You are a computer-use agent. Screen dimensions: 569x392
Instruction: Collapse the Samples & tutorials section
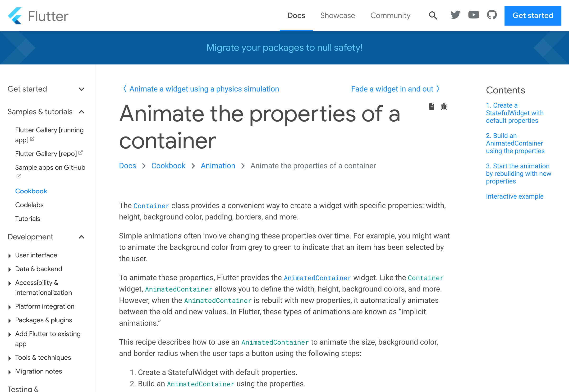pyautogui.click(x=82, y=112)
